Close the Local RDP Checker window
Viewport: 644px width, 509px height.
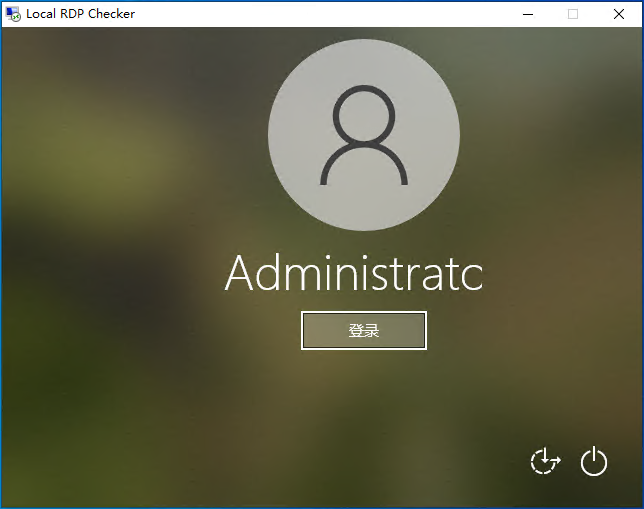(619, 14)
